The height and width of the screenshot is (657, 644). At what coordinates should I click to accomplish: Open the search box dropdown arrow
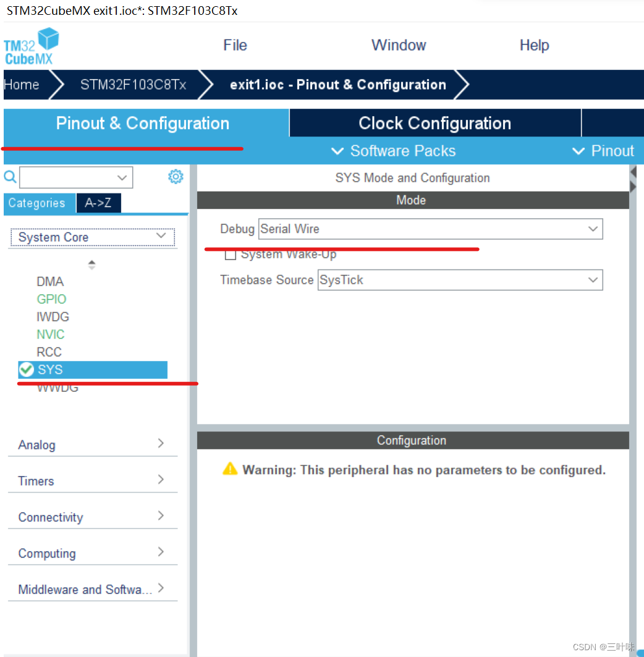122,177
